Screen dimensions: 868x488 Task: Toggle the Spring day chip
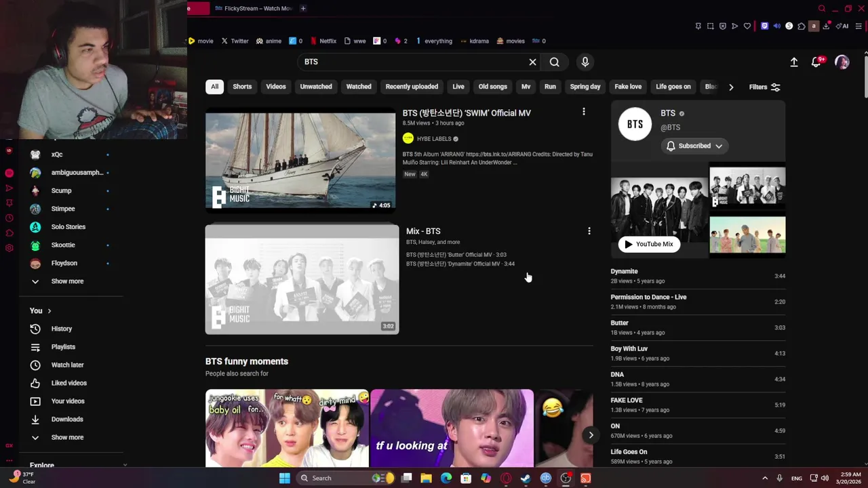click(x=585, y=87)
